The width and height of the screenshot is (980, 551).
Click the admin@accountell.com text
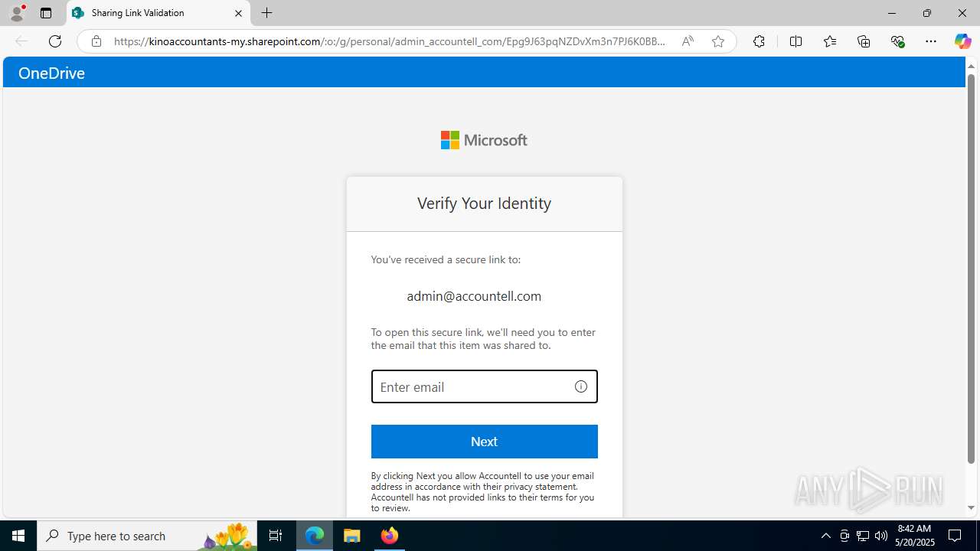(474, 296)
